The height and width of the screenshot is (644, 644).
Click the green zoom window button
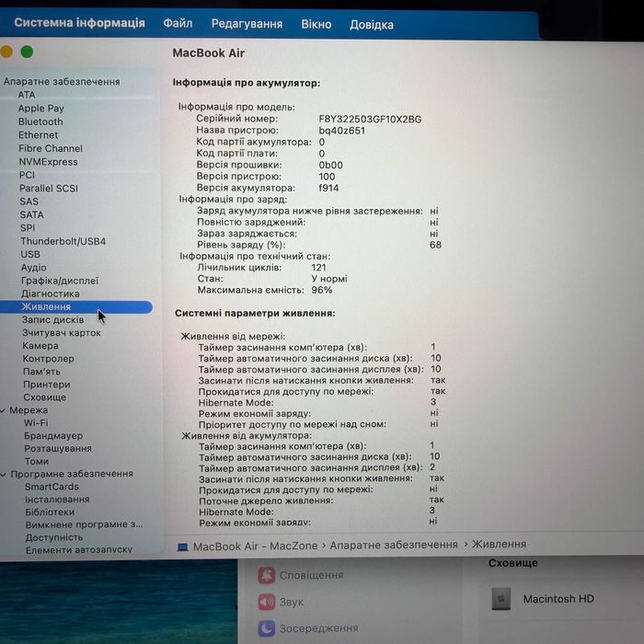tap(27, 52)
